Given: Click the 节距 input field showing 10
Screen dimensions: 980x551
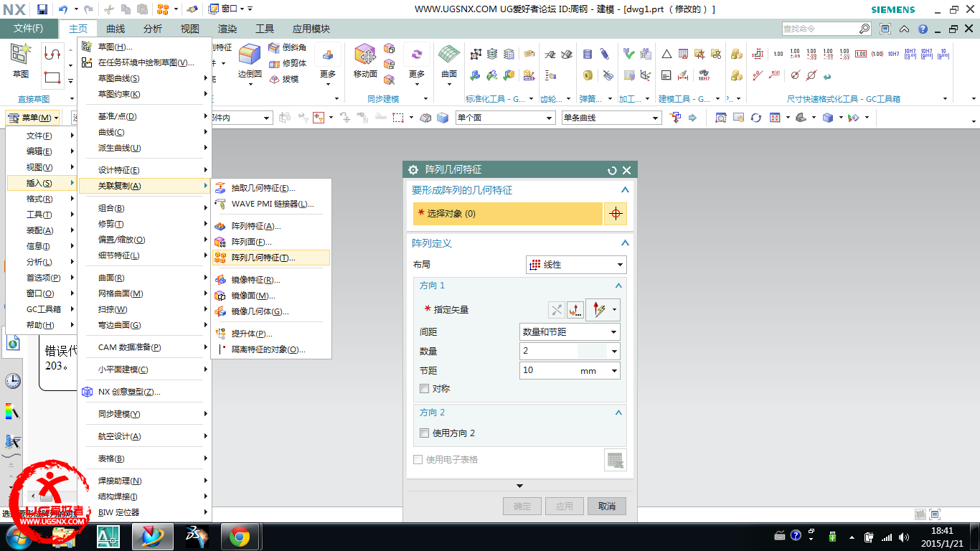Looking at the screenshot, I should (x=549, y=371).
